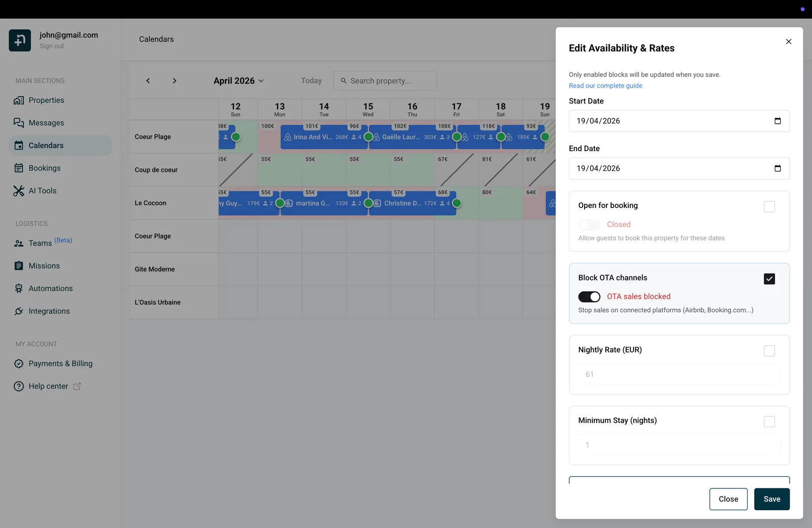
Task: Enable the Open for booking checkbox
Action: [x=769, y=206]
